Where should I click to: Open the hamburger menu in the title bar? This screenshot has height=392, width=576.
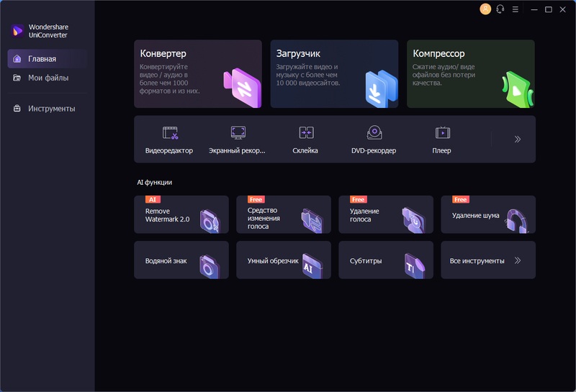516,9
